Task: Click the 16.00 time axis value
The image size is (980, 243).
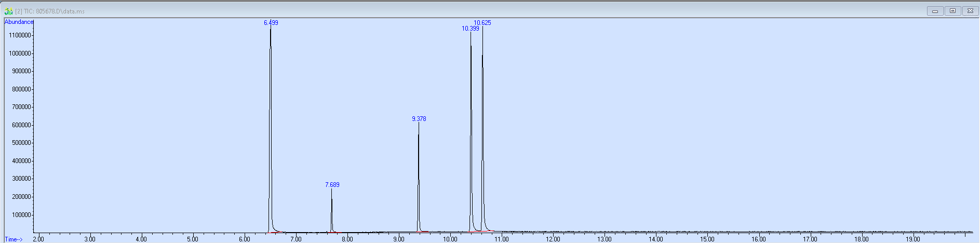Action: pos(759,239)
